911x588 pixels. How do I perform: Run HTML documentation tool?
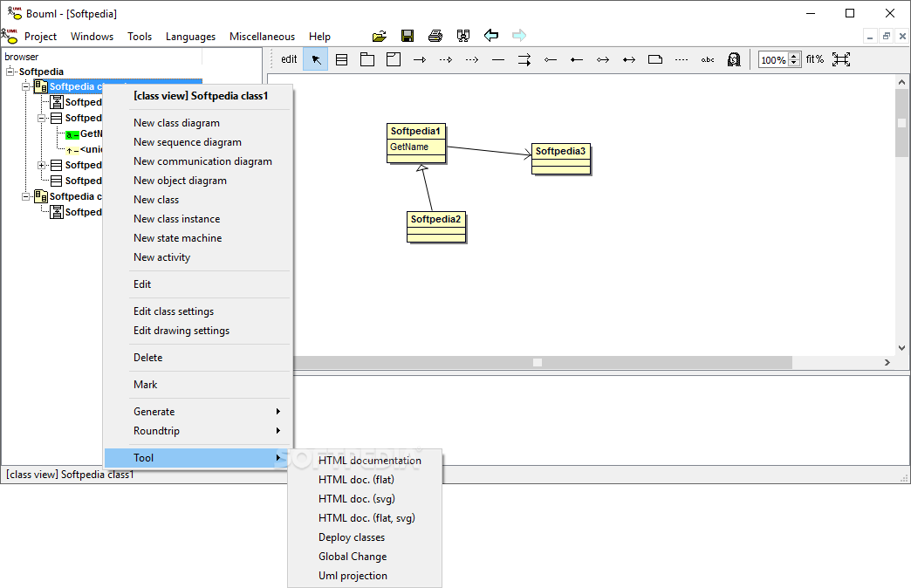pos(365,460)
